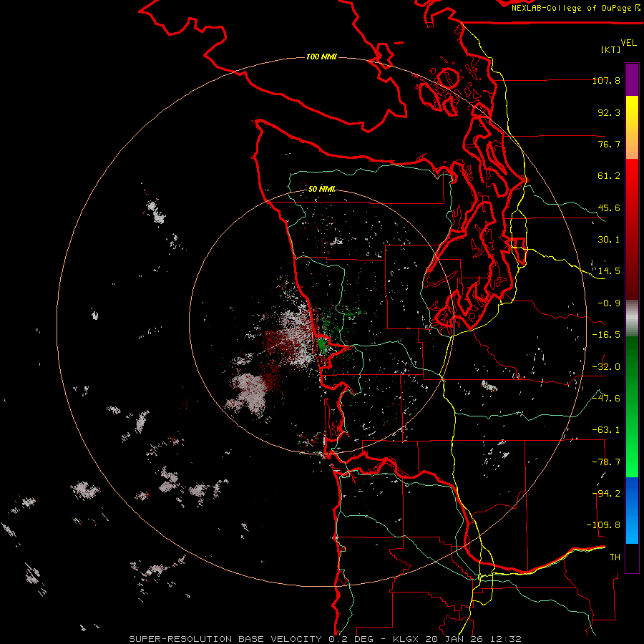Click the VEL legend title
This screenshot has height=644, width=644.
[x=628, y=42]
